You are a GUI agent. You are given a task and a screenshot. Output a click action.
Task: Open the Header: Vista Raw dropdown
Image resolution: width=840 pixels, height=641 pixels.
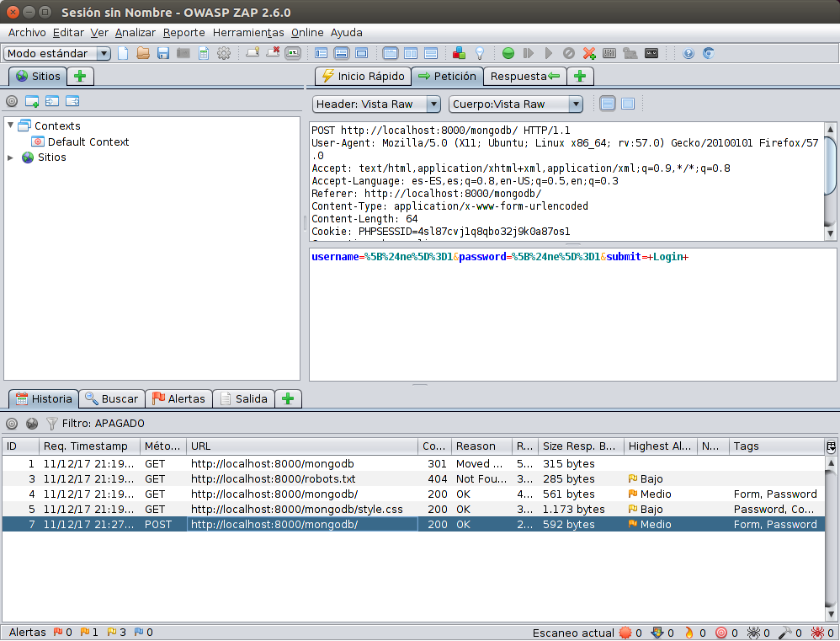(x=376, y=104)
